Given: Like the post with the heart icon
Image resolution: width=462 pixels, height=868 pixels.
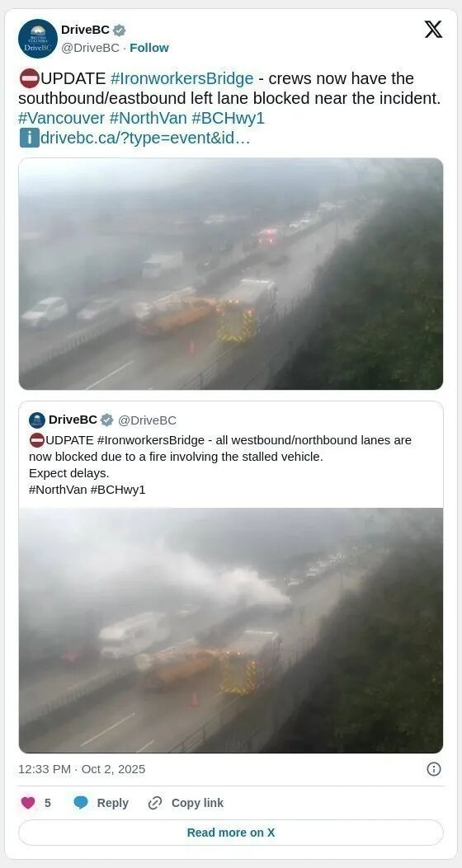Looking at the screenshot, I should pyautogui.click(x=28, y=803).
